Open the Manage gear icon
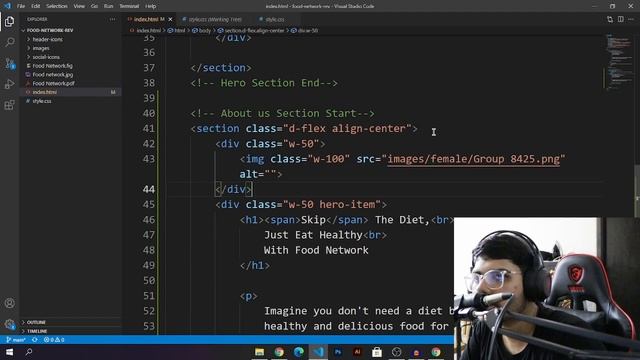 pyautogui.click(x=9, y=324)
